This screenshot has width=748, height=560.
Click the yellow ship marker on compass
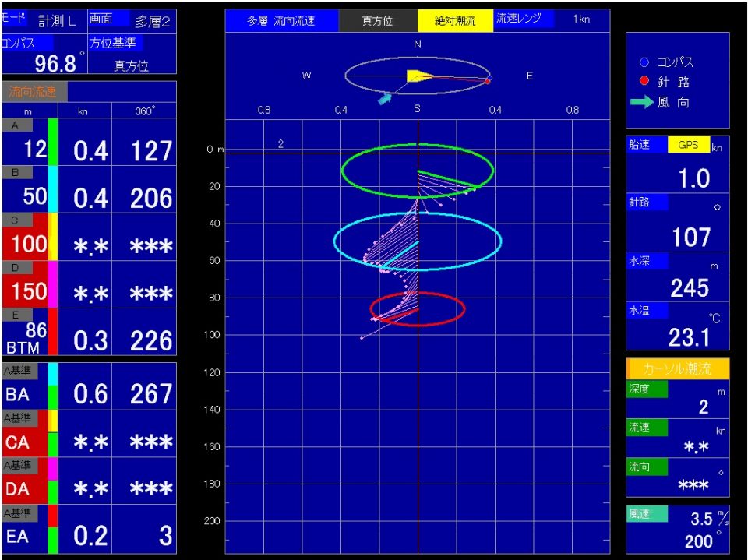(x=420, y=76)
